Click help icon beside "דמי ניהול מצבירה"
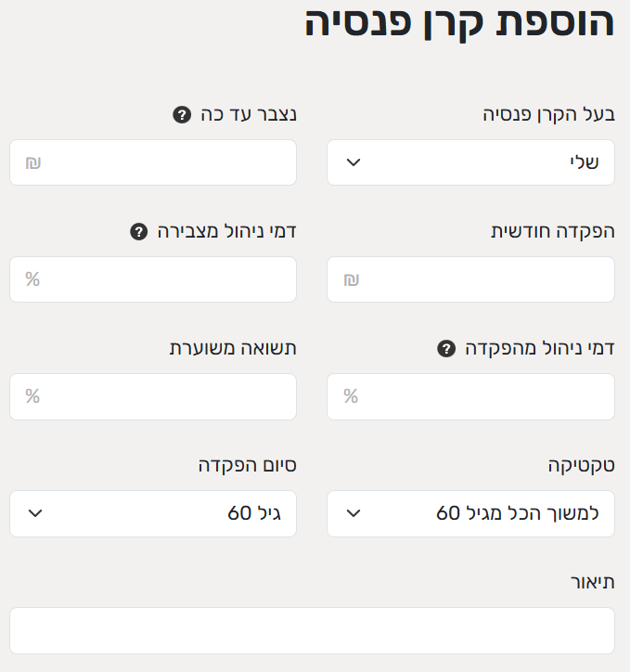The height and width of the screenshot is (672, 630). coord(139,232)
